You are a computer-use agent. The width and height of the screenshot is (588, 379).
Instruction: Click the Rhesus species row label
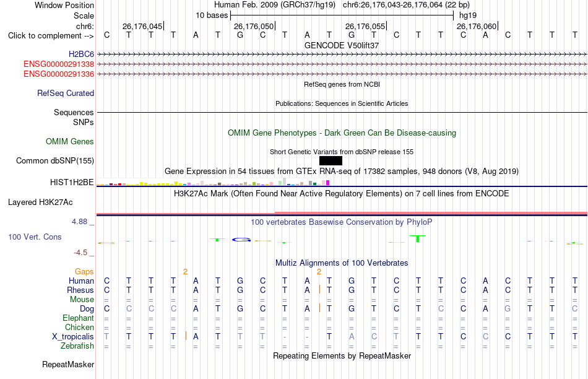pos(80,290)
